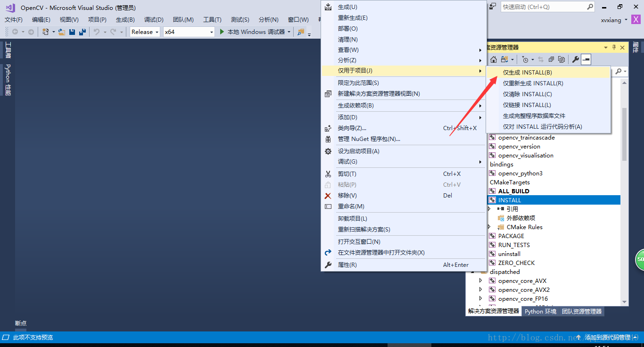Click the Solution Explorer switch views icon
The image size is (644, 347).
coord(504,59)
